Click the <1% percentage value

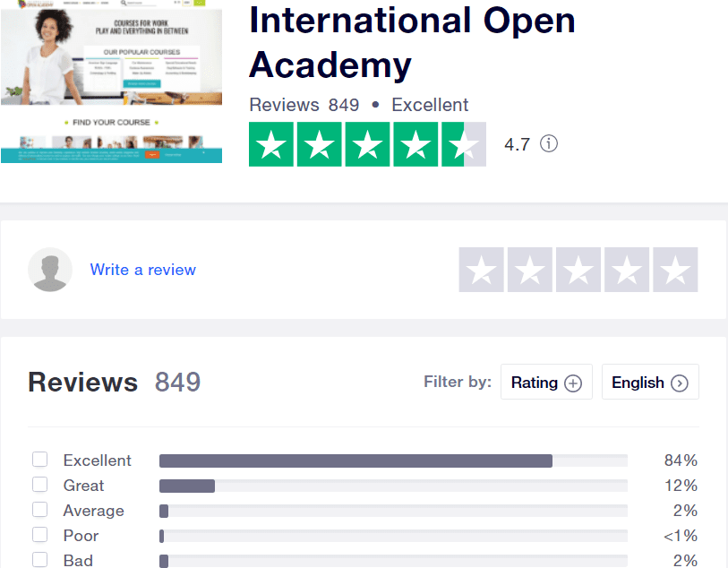pos(681,536)
